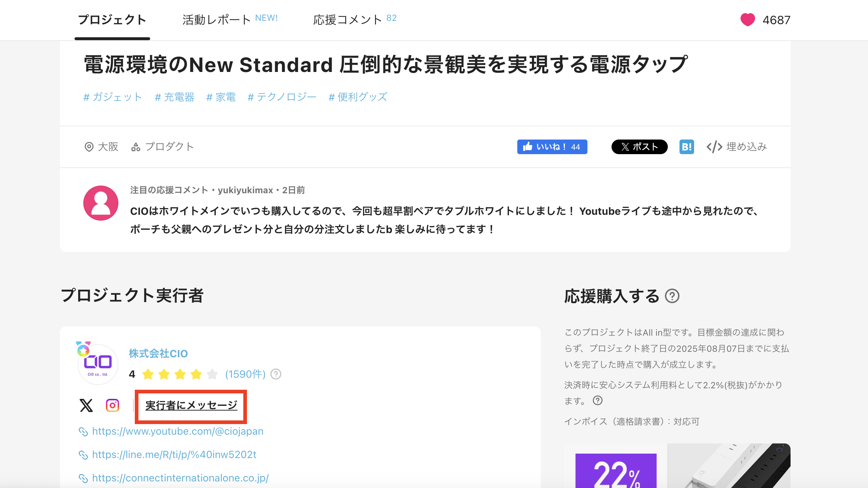Click the プロジェクト実行者 heading
The height and width of the screenshot is (488, 868).
pos(132,296)
